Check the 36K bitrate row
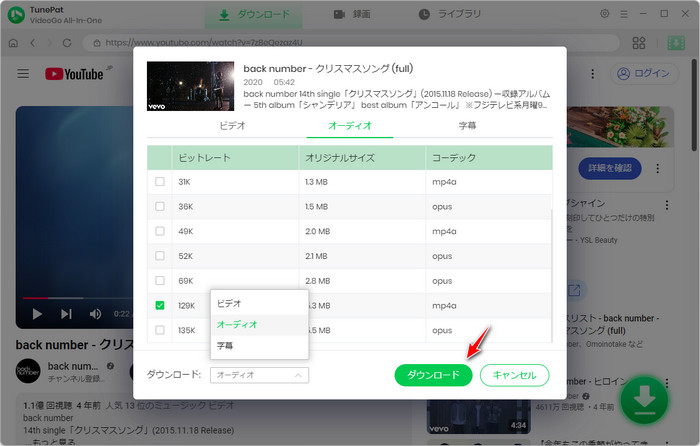Screen dimensions: 700x446 coord(160,206)
